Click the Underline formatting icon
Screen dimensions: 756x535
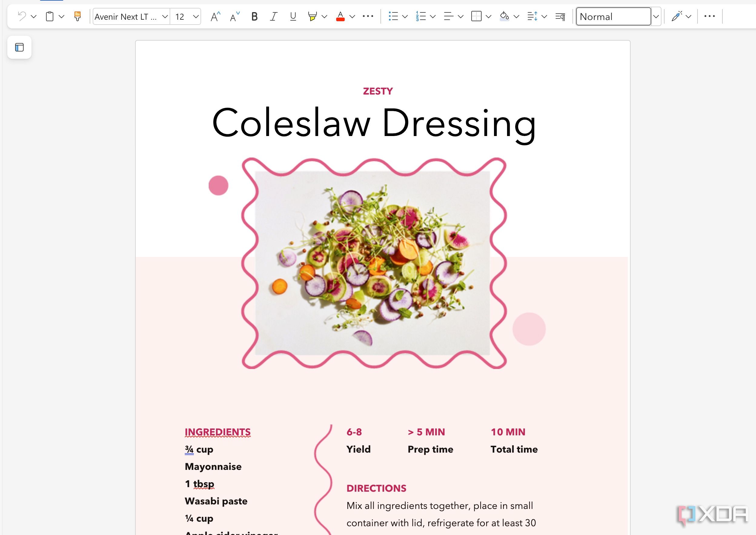point(293,16)
